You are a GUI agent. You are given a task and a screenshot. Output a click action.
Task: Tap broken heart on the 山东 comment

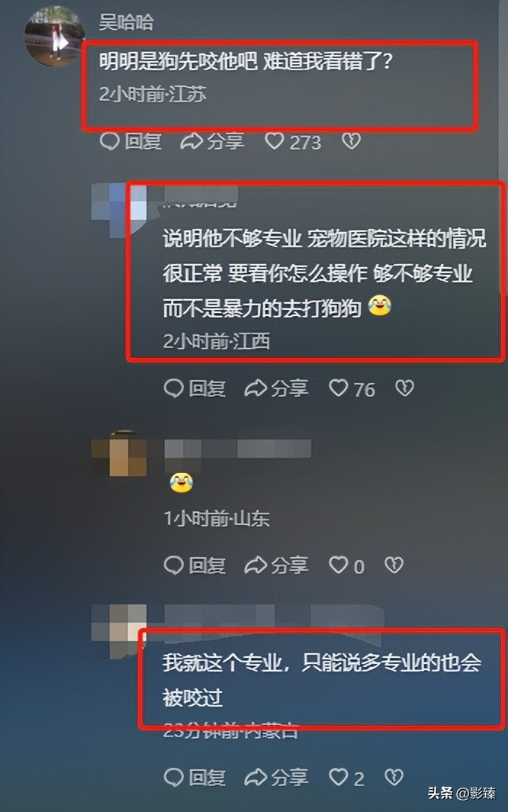pyautogui.click(x=394, y=565)
